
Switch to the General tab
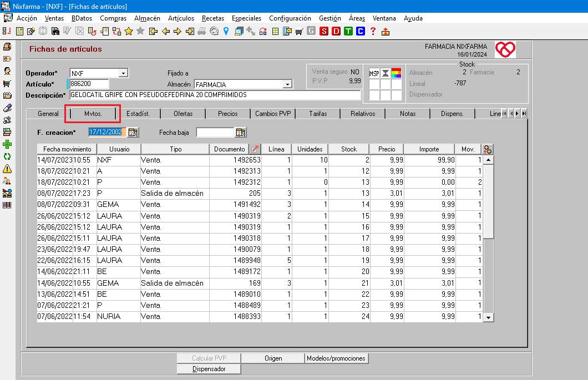point(48,114)
